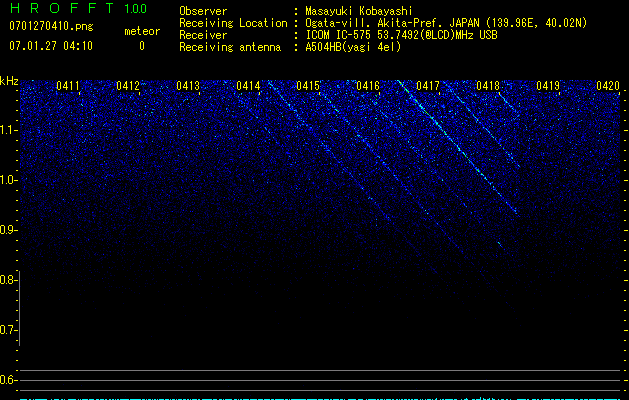Click the HROFFT 1.0.0 title text

click(x=78, y=8)
